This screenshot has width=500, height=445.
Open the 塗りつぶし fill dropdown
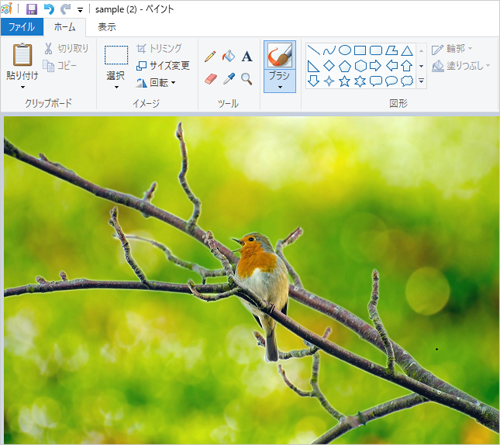tap(461, 66)
